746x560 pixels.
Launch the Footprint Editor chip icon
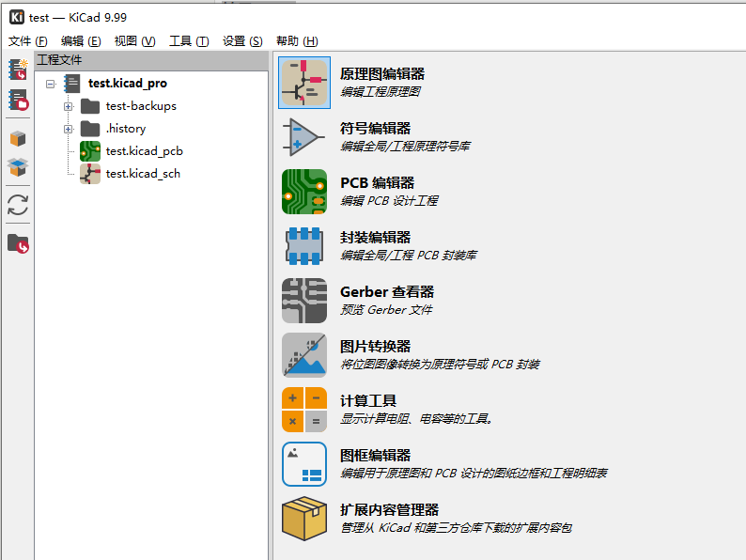pos(304,246)
